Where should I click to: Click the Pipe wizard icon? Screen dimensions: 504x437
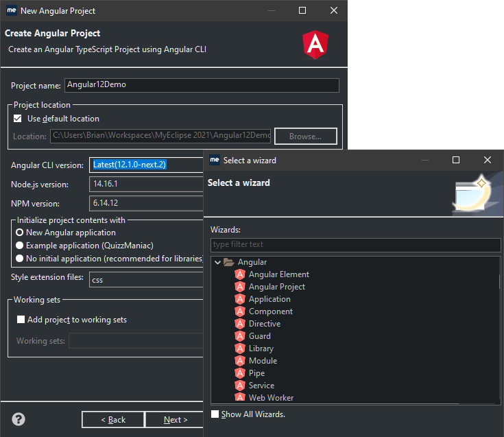pyautogui.click(x=240, y=373)
